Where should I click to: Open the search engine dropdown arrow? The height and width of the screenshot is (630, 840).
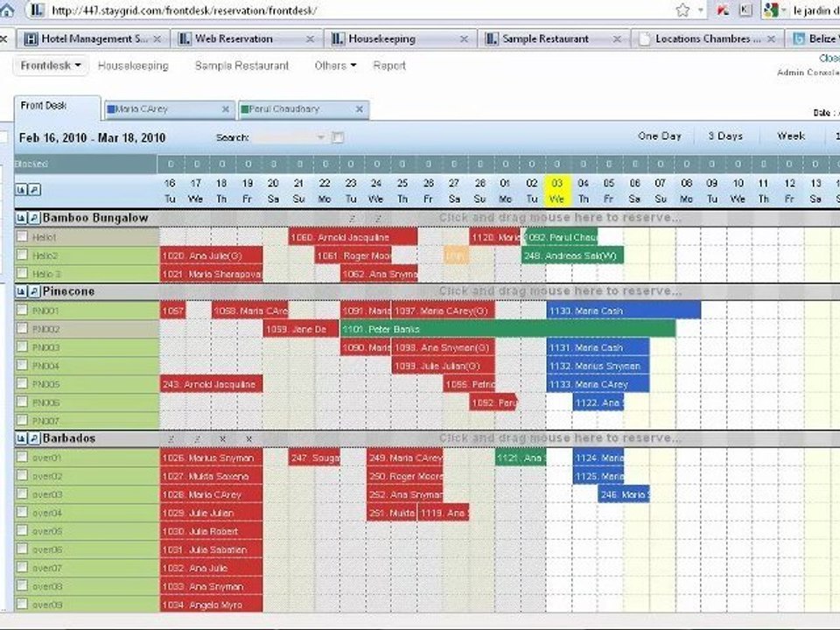(783, 10)
